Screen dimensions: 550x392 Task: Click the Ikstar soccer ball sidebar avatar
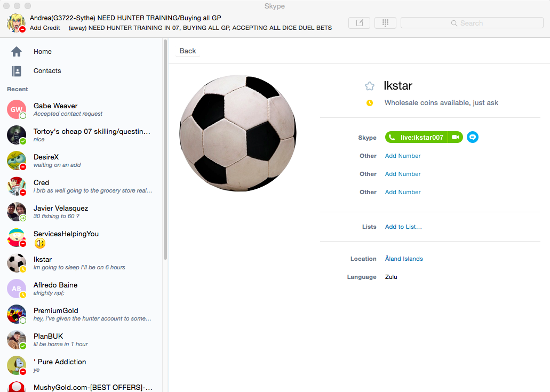point(17,263)
